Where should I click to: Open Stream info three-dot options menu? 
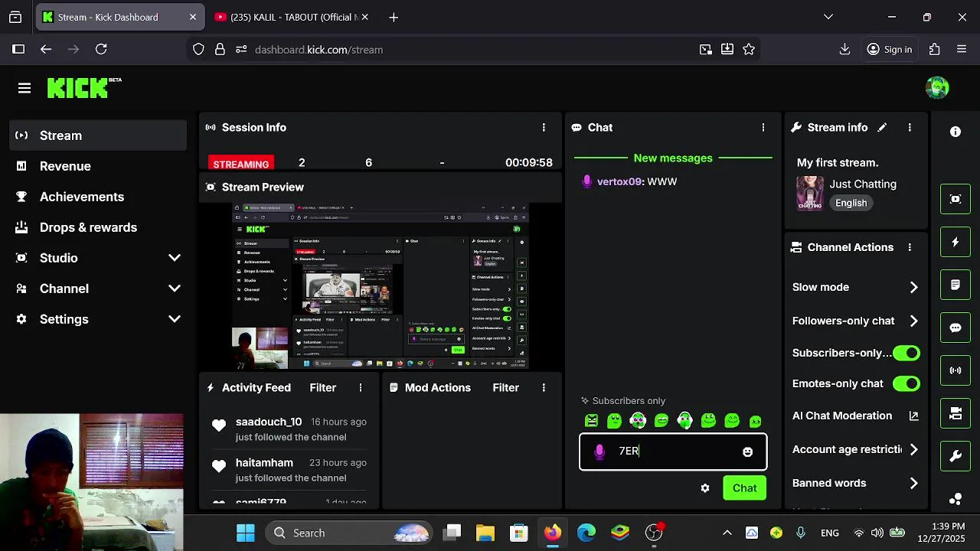(910, 127)
